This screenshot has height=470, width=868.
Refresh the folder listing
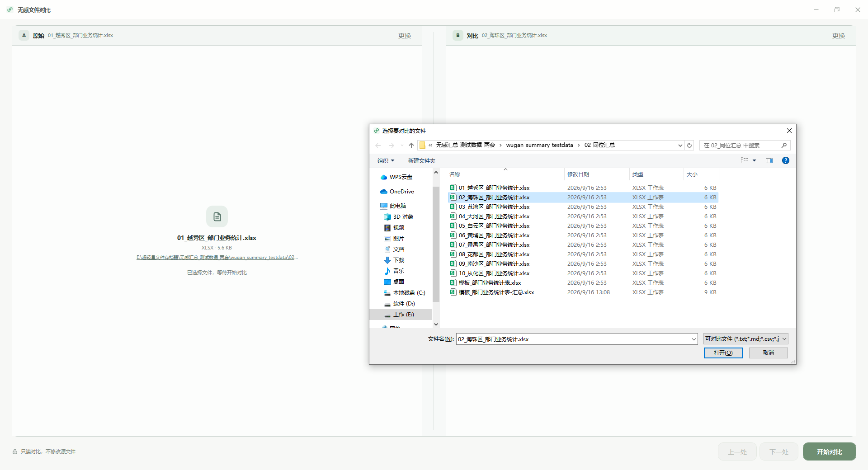[689, 145]
